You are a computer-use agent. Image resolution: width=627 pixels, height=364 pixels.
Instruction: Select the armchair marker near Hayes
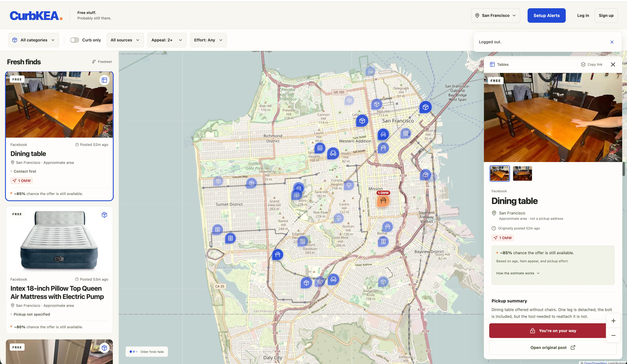[333, 153]
